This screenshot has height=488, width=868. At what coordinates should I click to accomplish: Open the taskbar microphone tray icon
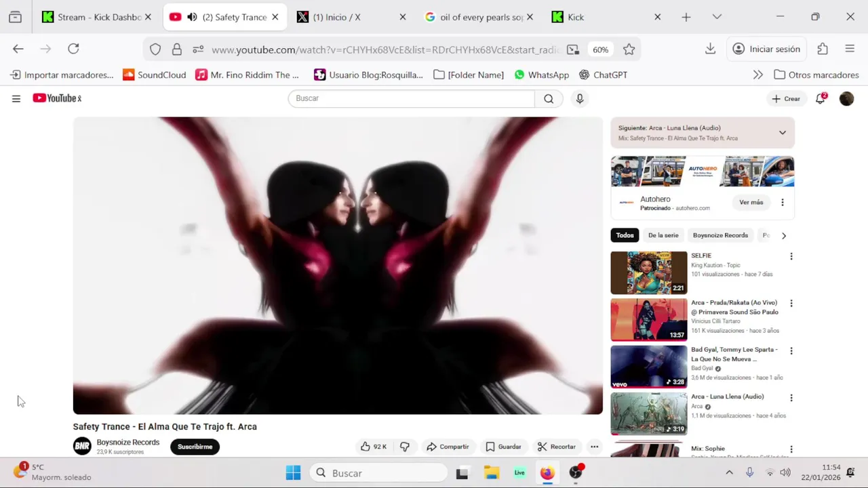click(x=749, y=473)
